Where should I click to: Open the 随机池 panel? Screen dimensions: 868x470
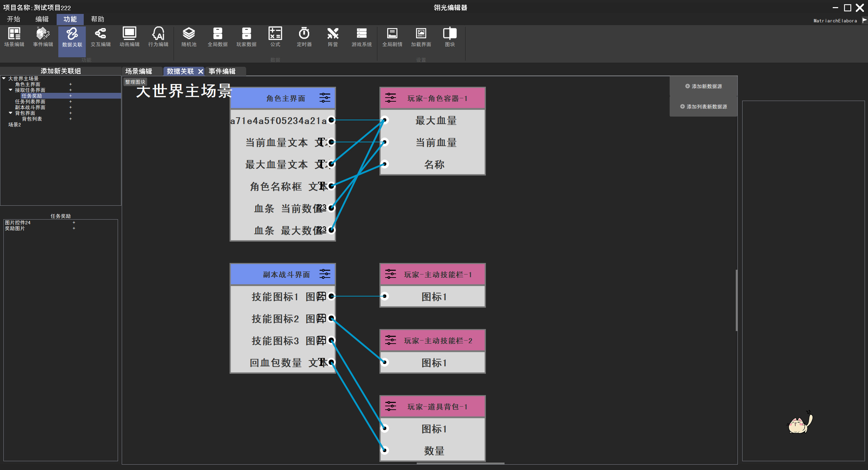click(189, 37)
